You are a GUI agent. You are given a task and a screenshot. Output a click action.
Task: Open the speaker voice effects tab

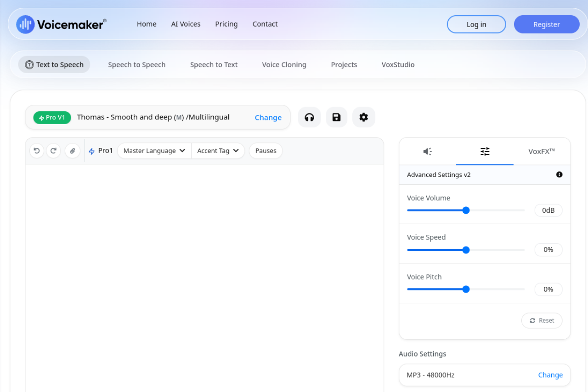428,151
